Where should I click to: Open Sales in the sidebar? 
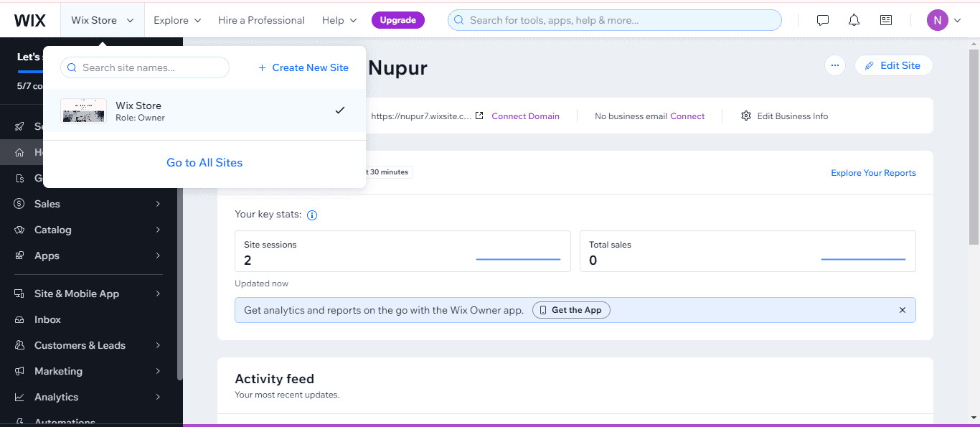[x=47, y=204]
